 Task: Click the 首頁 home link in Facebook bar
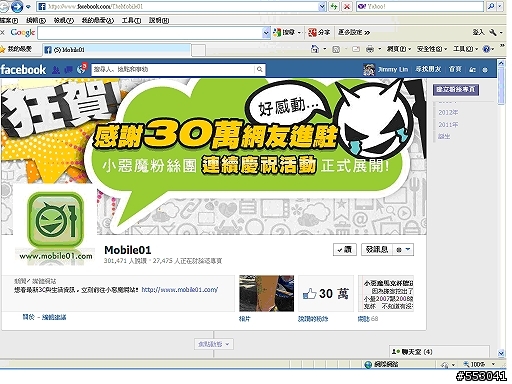455,69
